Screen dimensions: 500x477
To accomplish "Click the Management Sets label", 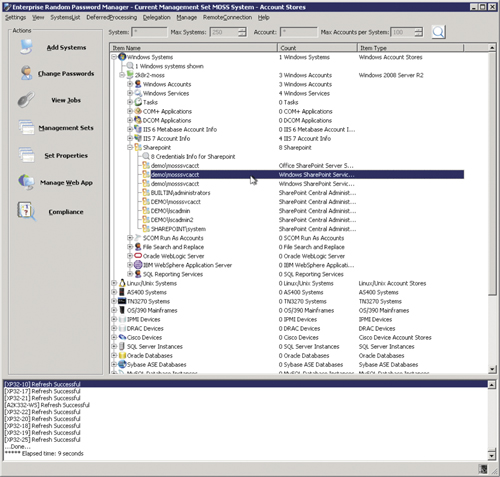I will point(66,128).
